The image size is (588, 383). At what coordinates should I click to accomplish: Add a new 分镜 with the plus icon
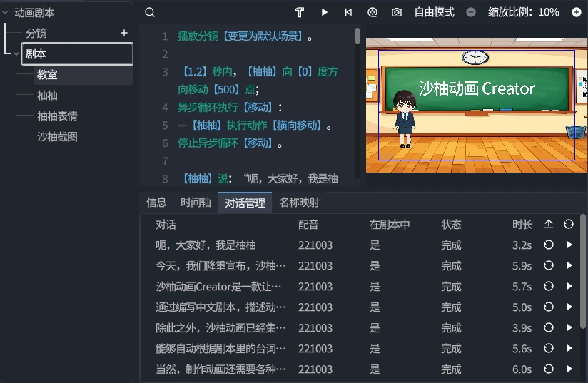point(124,33)
